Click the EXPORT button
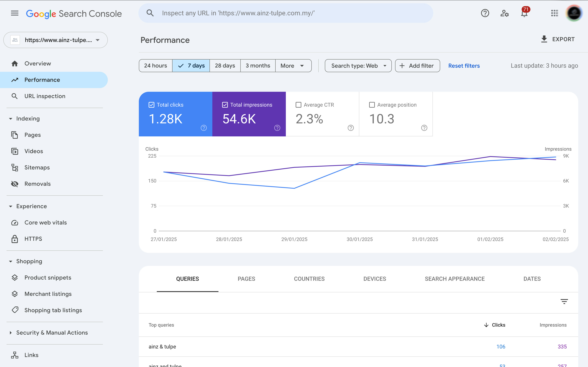Image resolution: width=588 pixels, height=367 pixels. tap(558, 39)
